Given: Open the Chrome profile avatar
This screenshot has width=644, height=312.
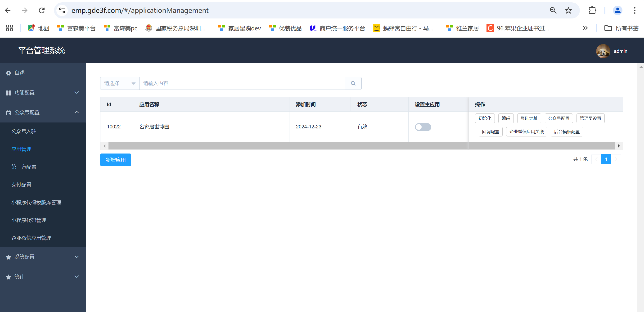Looking at the screenshot, I should (617, 10).
